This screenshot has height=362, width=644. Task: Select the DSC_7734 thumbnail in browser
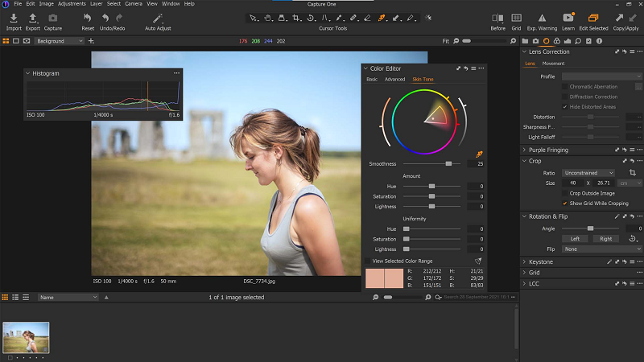coord(26,337)
